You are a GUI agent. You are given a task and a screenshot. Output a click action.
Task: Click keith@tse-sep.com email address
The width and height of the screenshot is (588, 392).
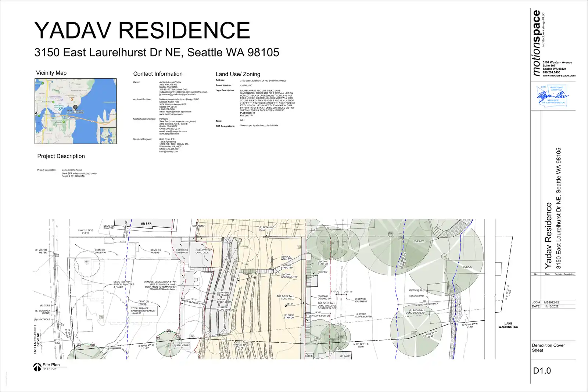(168, 151)
